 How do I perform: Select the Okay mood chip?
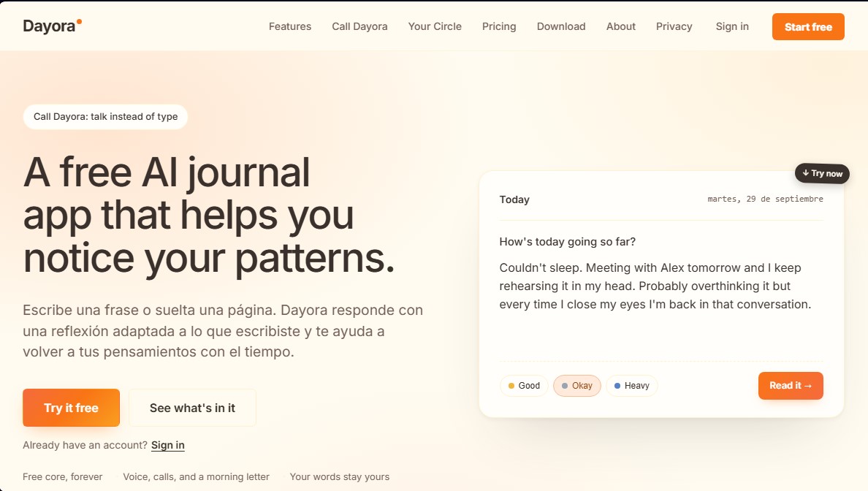(576, 386)
